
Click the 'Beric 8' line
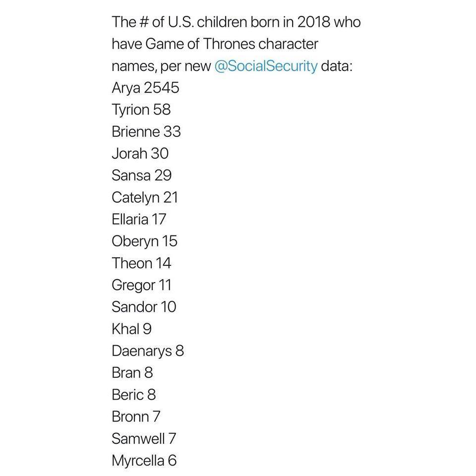click(134, 395)
